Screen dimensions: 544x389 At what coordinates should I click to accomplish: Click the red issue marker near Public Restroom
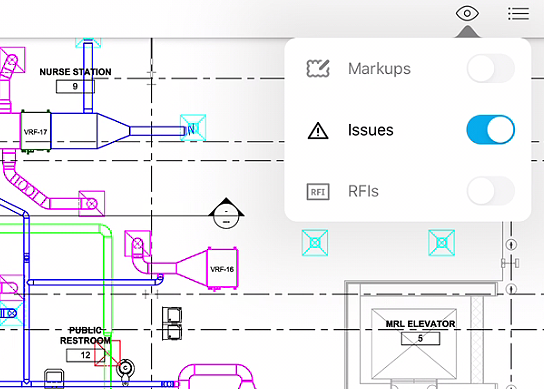click(x=108, y=353)
